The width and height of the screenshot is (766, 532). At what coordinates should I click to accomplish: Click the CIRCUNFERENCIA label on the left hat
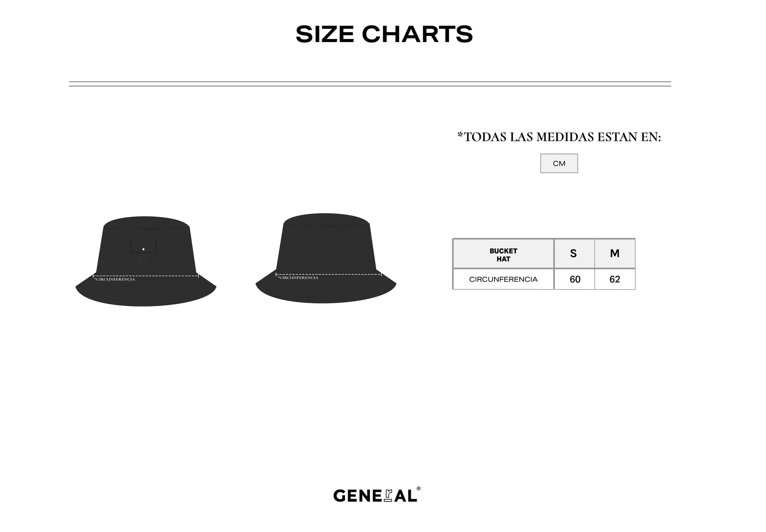point(115,279)
